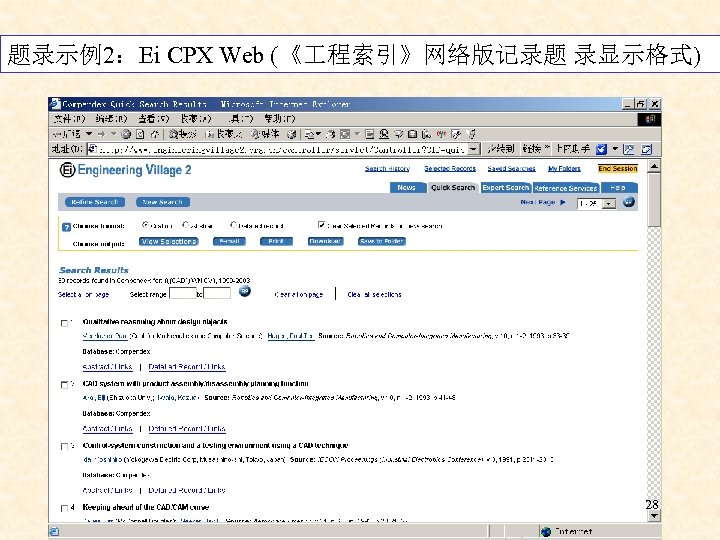Click the blue question mark help icon
Viewport: 720px width, 540px height.
[66, 227]
